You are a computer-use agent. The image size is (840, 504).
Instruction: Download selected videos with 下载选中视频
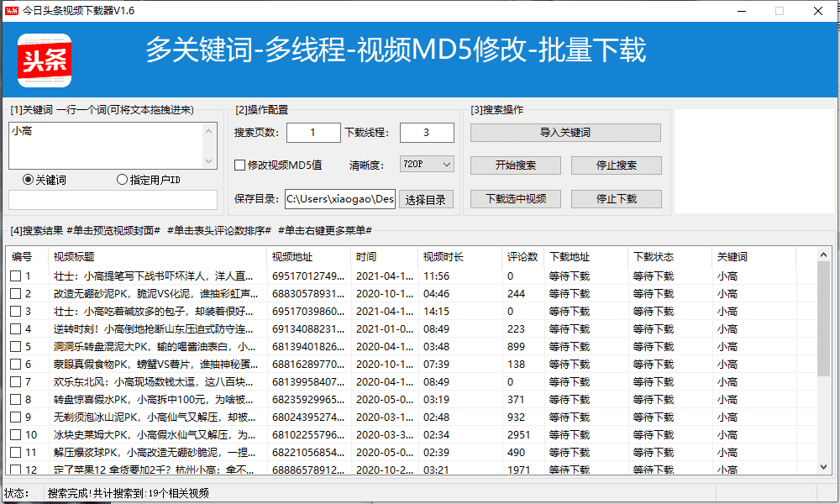point(515,198)
